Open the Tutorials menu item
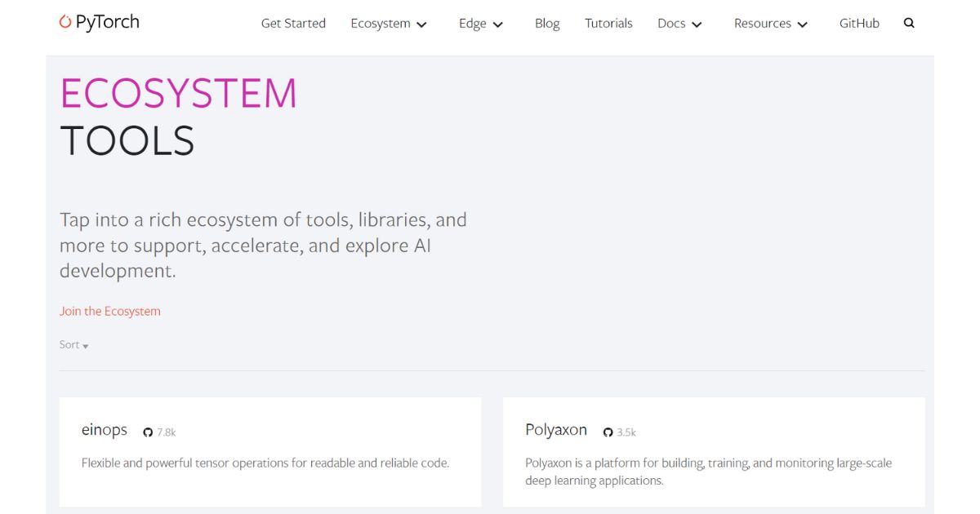This screenshot has height=514, width=980. pyautogui.click(x=608, y=23)
